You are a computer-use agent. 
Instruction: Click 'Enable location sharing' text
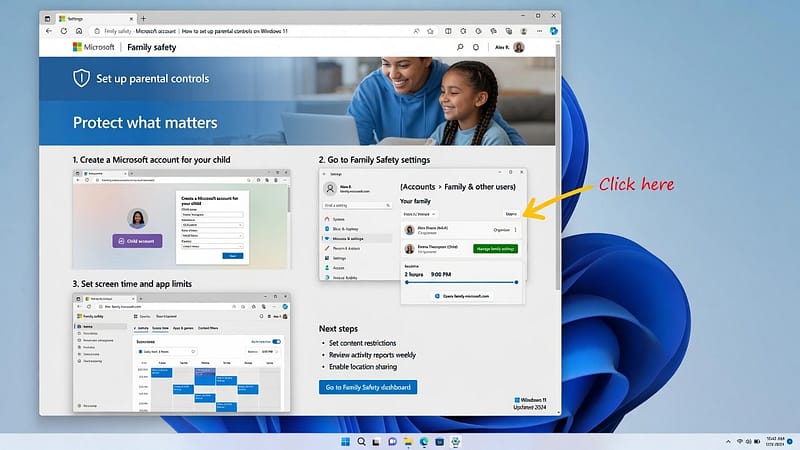[x=363, y=367]
